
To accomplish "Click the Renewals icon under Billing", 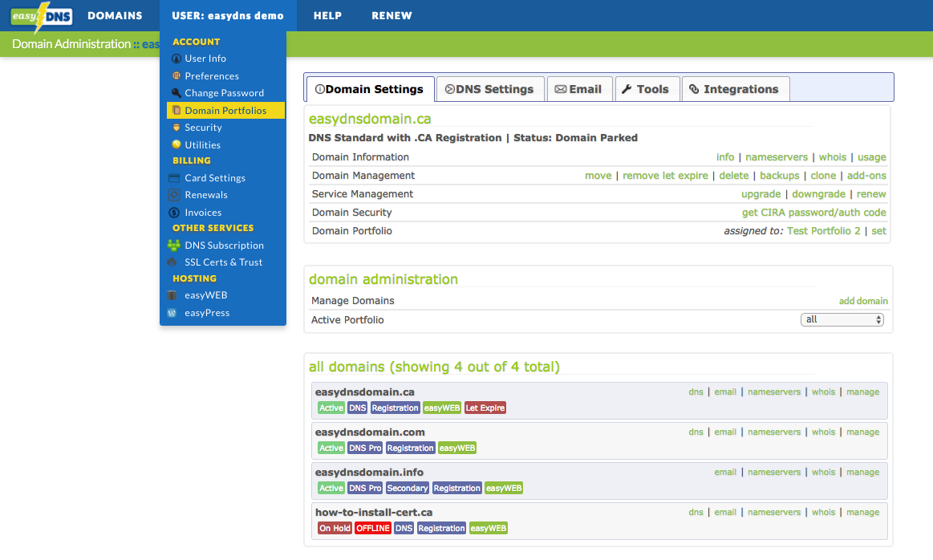I will 174,195.
